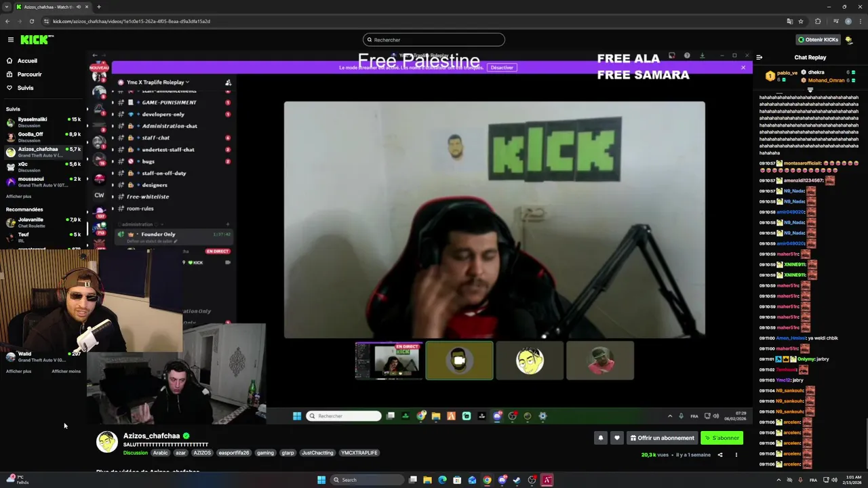
Task: Open undertest-staff-chat Discord channel
Action: [x=170, y=150]
